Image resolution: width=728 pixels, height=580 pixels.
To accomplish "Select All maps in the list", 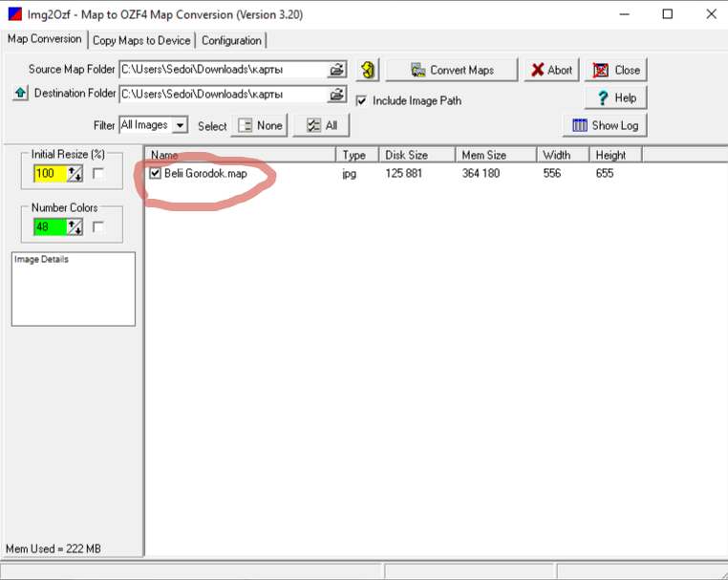I will 321,125.
